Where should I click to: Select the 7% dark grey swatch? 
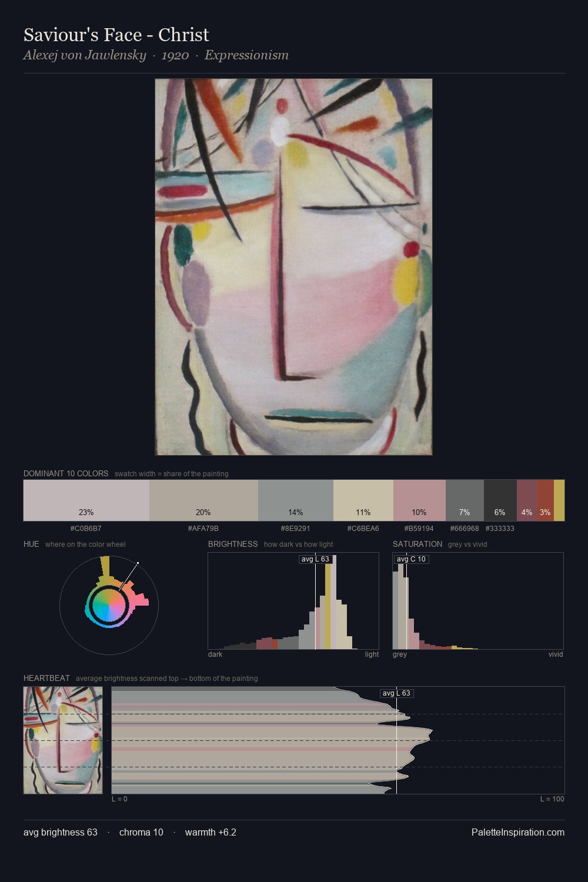pos(465,500)
